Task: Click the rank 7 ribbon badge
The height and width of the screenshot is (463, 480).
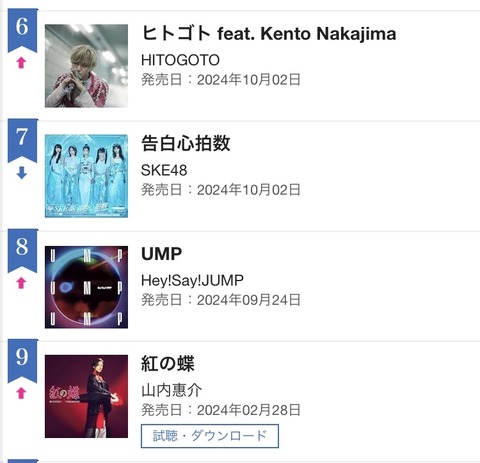Action: pyautogui.click(x=23, y=140)
